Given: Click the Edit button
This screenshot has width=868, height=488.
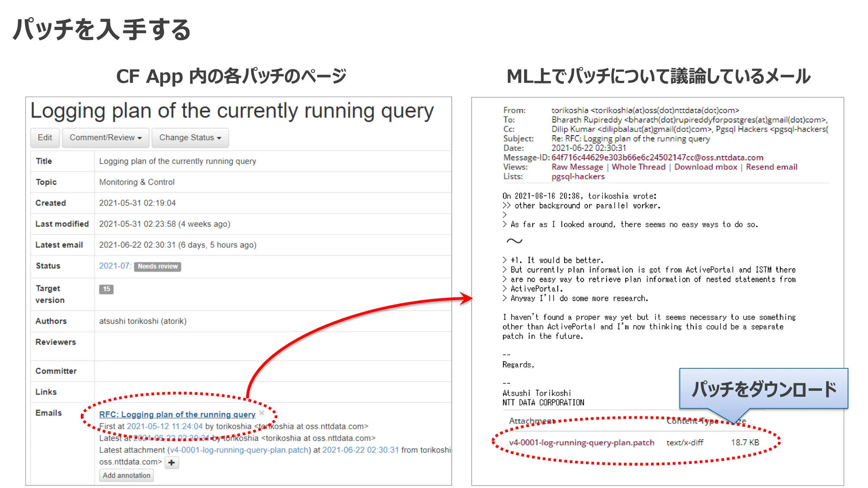Looking at the screenshot, I should (x=45, y=138).
